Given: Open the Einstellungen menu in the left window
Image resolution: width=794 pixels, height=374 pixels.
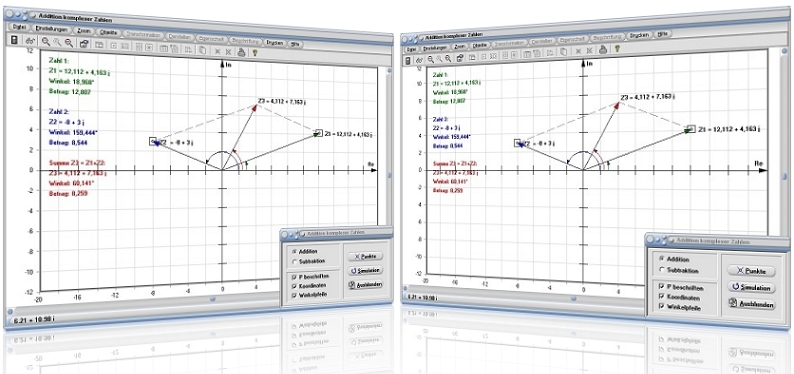Looking at the screenshot, I should click(51, 29).
